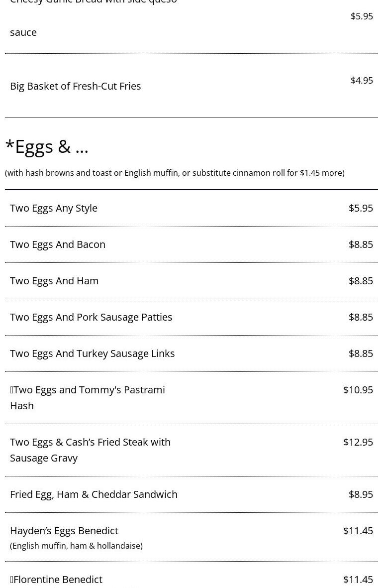383x588 pixels.
Task: Click the price of Two Eggs And Bacon
Action: click(x=361, y=244)
